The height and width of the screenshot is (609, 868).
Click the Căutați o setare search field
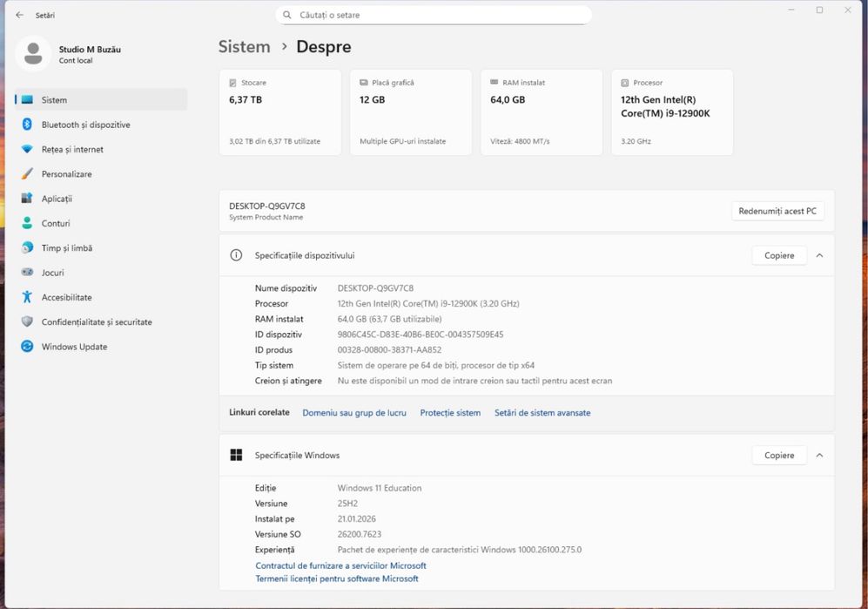tap(435, 15)
